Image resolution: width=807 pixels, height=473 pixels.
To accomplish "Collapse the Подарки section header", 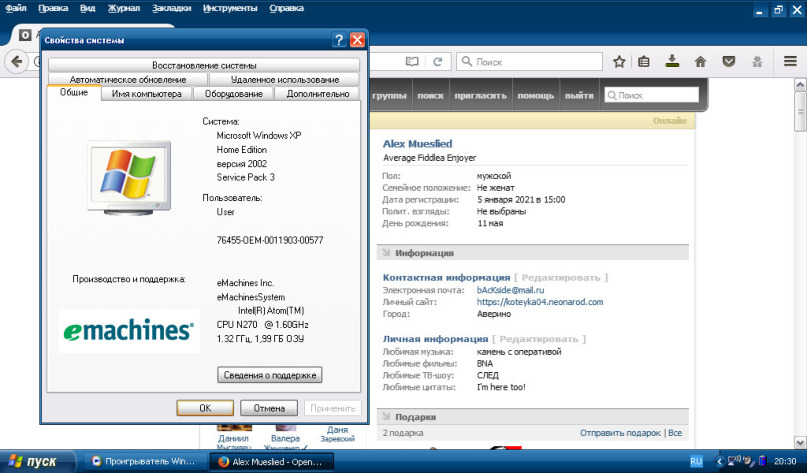I will point(532,417).
